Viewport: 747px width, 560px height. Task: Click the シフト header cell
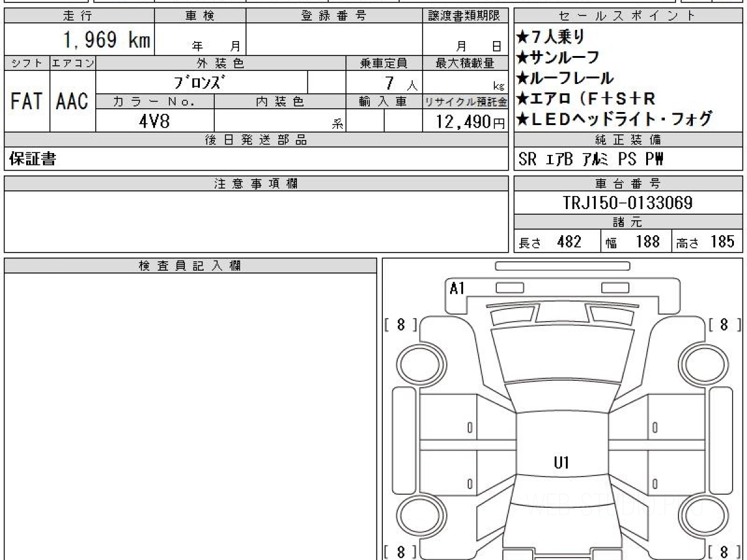(27, 63)
